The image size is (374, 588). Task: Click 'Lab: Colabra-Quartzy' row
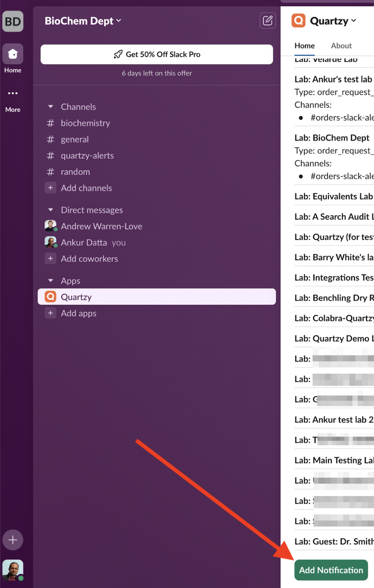[334, 318]
